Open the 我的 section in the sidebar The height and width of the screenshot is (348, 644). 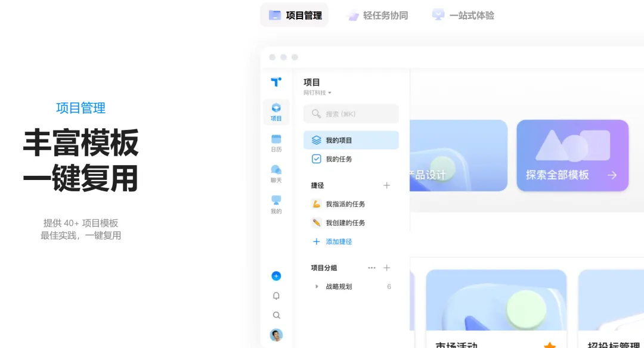[x=276, y=205]
